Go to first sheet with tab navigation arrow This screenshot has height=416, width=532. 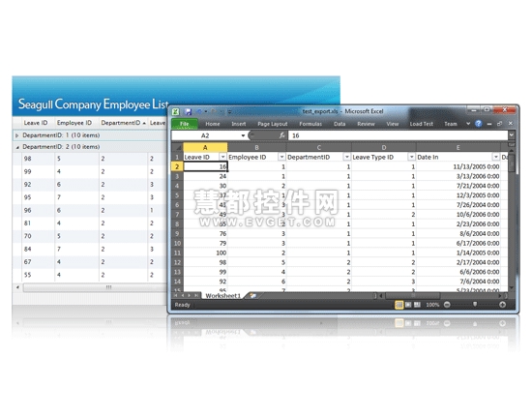pyautogui.click(x=176, y=295)
